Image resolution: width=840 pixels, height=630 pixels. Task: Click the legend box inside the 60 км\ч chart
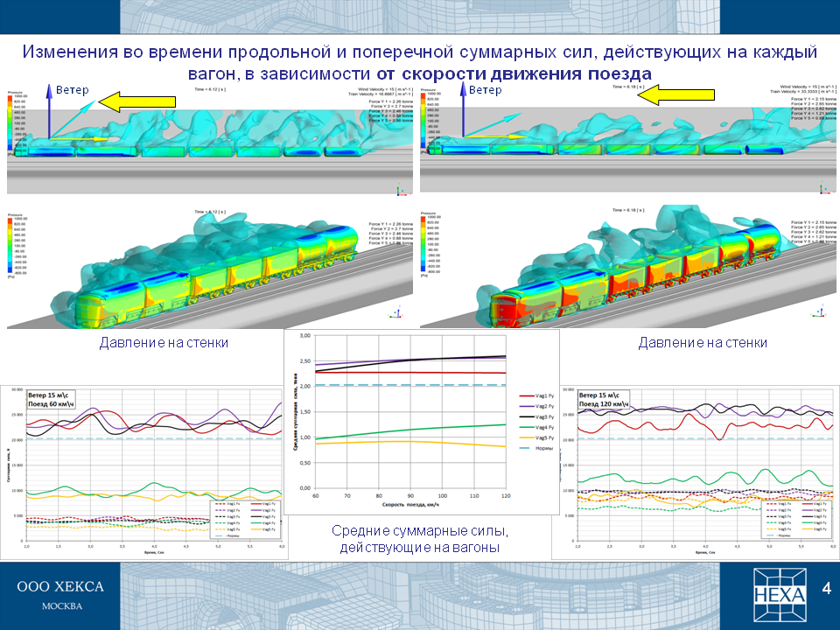point(245,519)
